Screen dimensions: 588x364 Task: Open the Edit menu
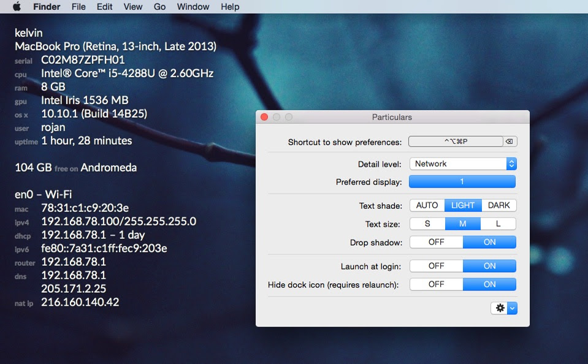pos(104,7)
